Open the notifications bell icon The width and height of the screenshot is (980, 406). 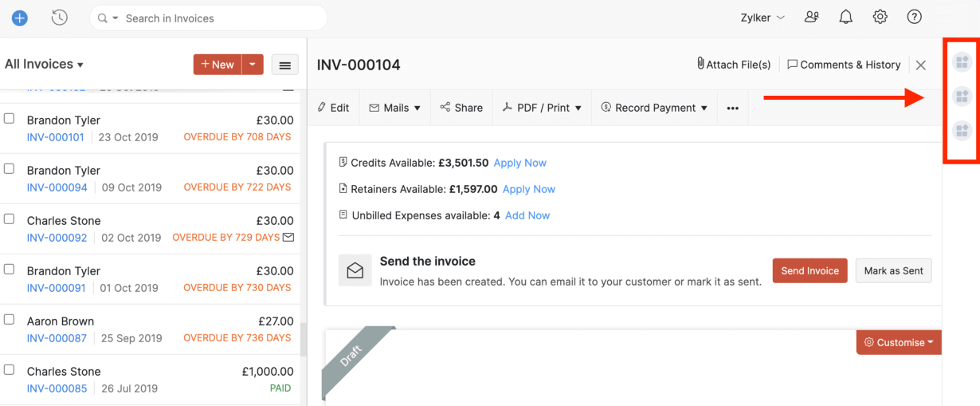[x=845, y=17]
